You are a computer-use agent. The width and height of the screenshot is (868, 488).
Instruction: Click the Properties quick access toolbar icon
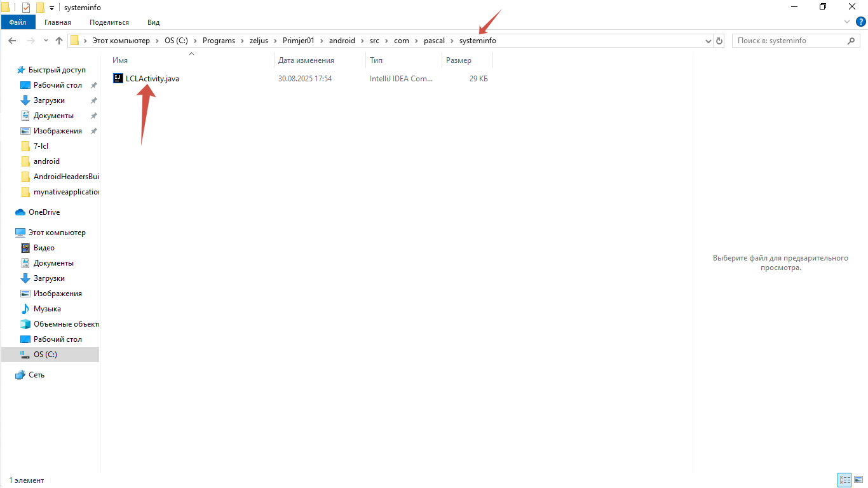pyautogui.click(x=26, y=8)
